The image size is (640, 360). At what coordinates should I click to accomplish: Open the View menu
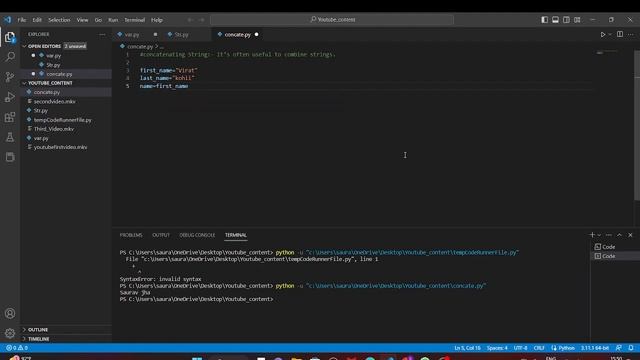[82, 20]
